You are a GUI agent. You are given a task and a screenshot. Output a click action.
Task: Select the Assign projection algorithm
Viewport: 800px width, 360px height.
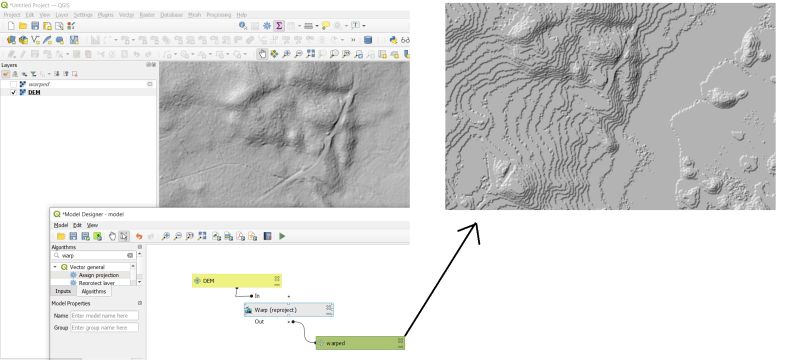coord(99,275)
